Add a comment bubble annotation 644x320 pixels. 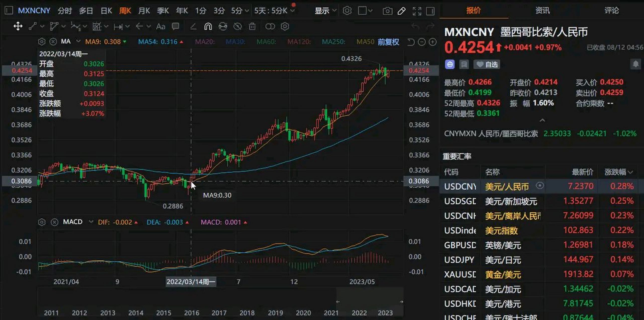click(x=175, y=26)
